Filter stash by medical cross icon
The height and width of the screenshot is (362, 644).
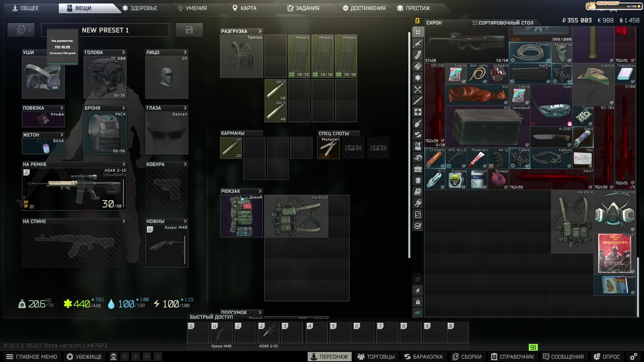(418, 112)
